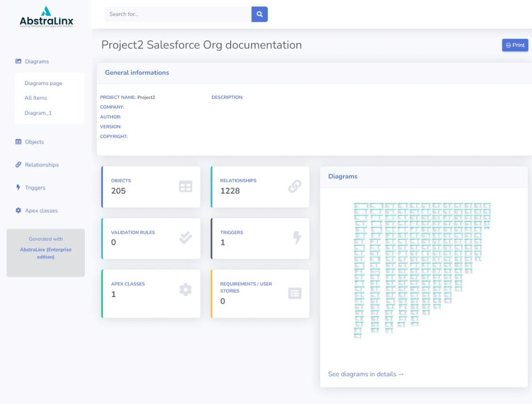Click the Relationships link icon in sidebar
Image resolution: width=532 pixels, height=404 pixels.
[x=18, y=164]
